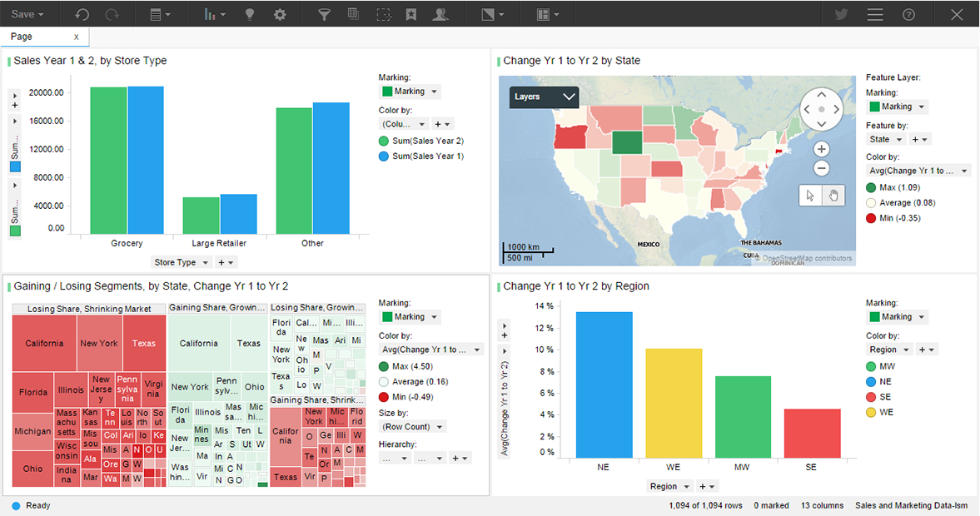Click the blue Sales Year 1 axis swatch
Screen dimensions: 980x516
pos(15,166)
